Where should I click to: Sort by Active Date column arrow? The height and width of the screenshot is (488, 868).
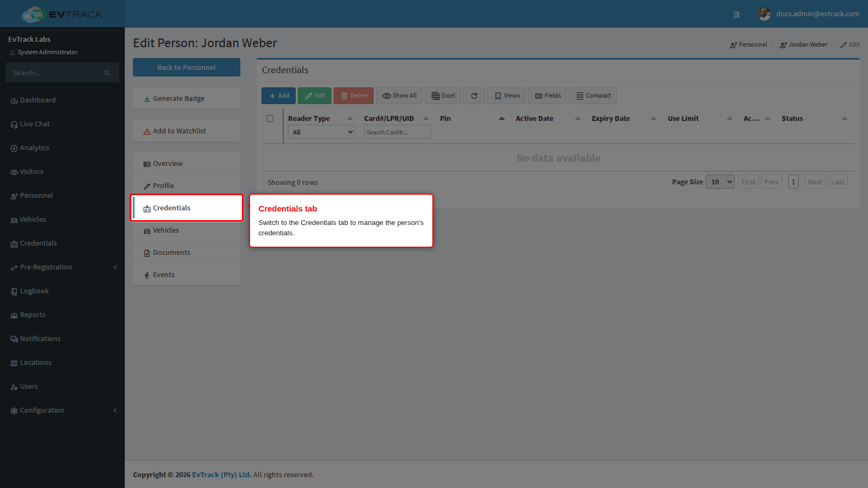[578, 118]
